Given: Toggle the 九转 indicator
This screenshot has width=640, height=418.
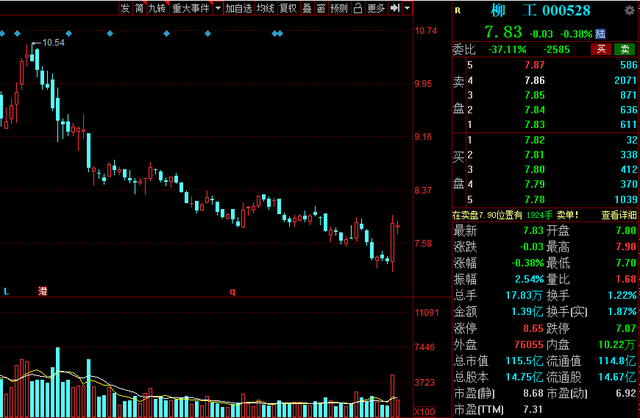Looking at the screenshot, I should point(157,8).
